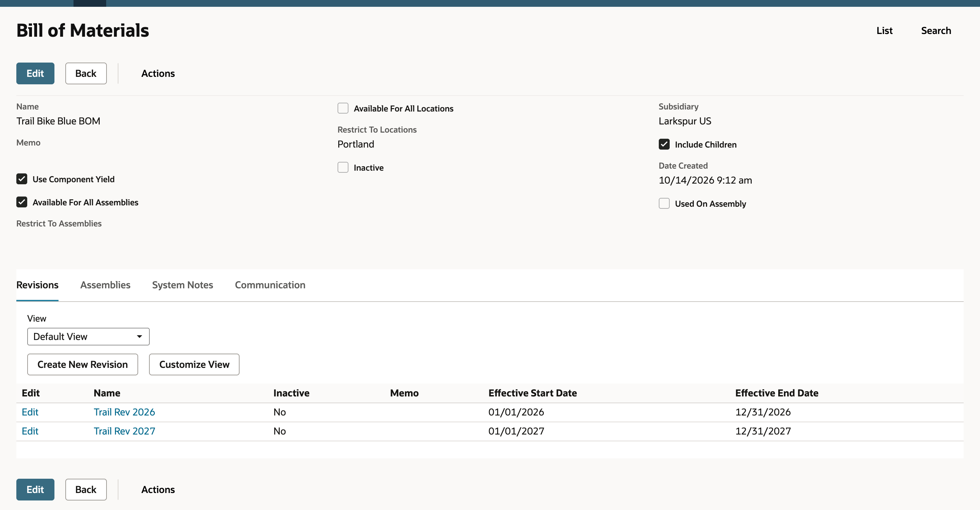Open the Search link in header

tap(936, 30)
